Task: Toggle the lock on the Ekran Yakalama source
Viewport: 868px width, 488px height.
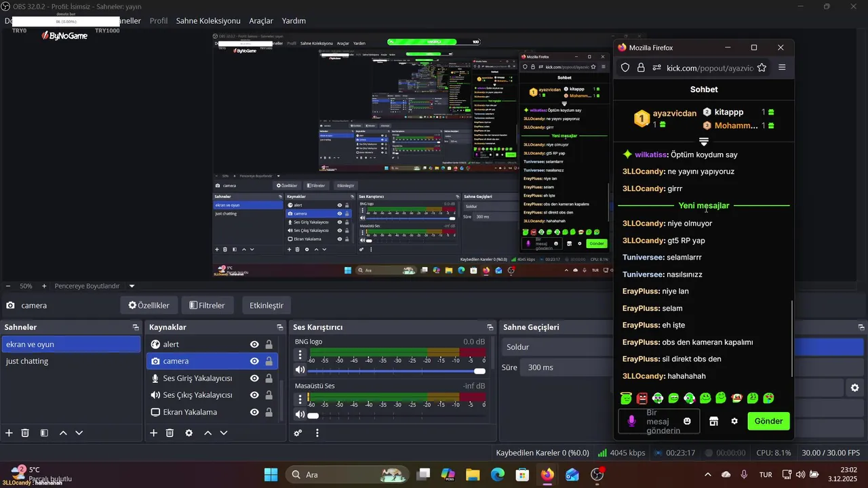Action: click(269, 412)
